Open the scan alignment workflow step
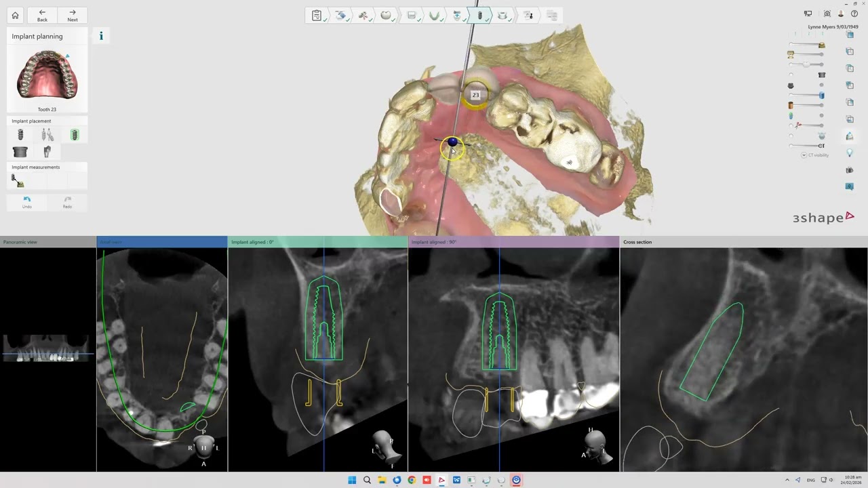 (340, 15)
